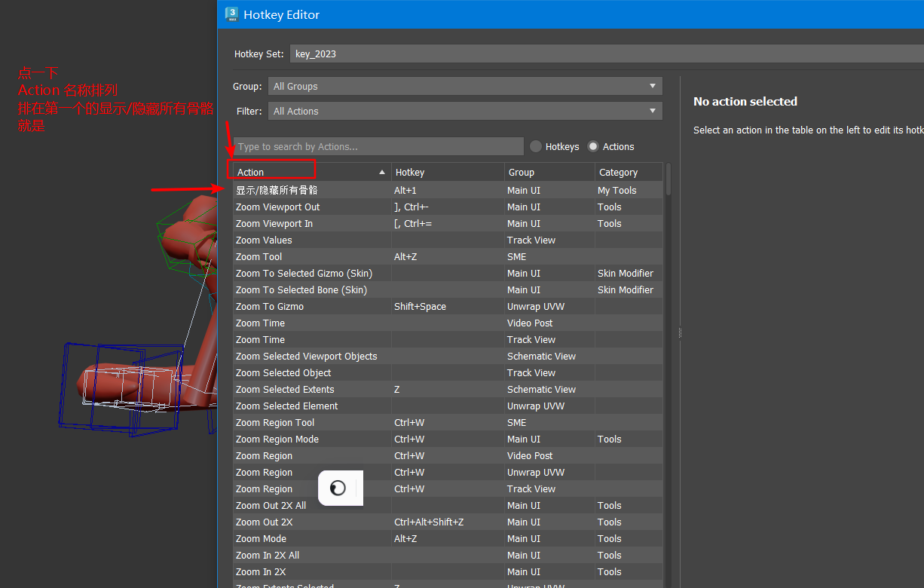924x588 pixels.
Task: Sort by the Hotkey column header
Action: pos(447,173)
